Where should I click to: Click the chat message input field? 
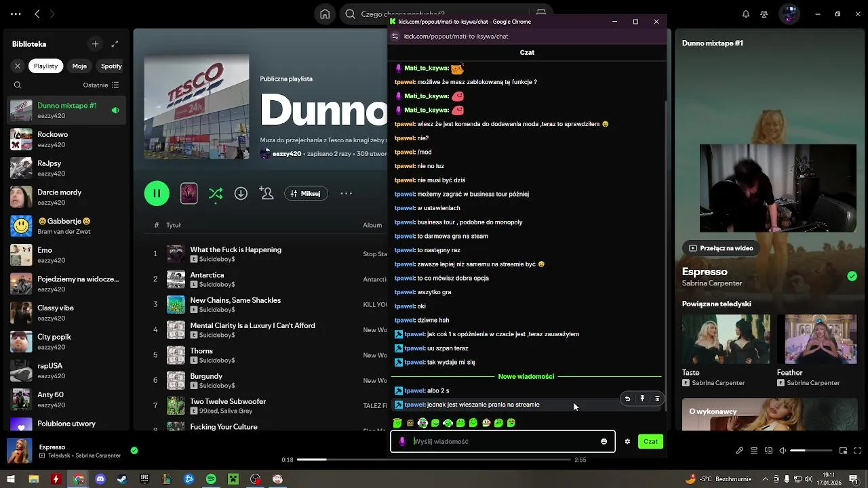[x=502, y=441]
